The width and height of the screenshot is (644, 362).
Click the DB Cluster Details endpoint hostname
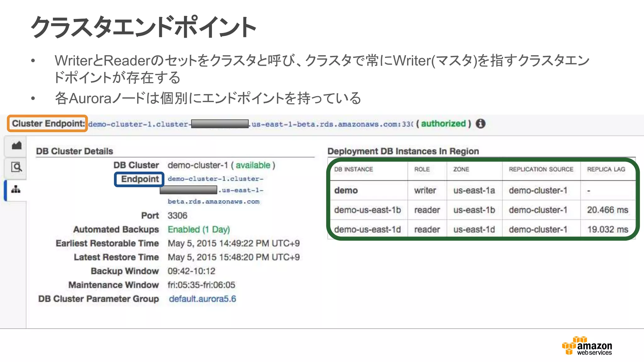coord(215,190)
